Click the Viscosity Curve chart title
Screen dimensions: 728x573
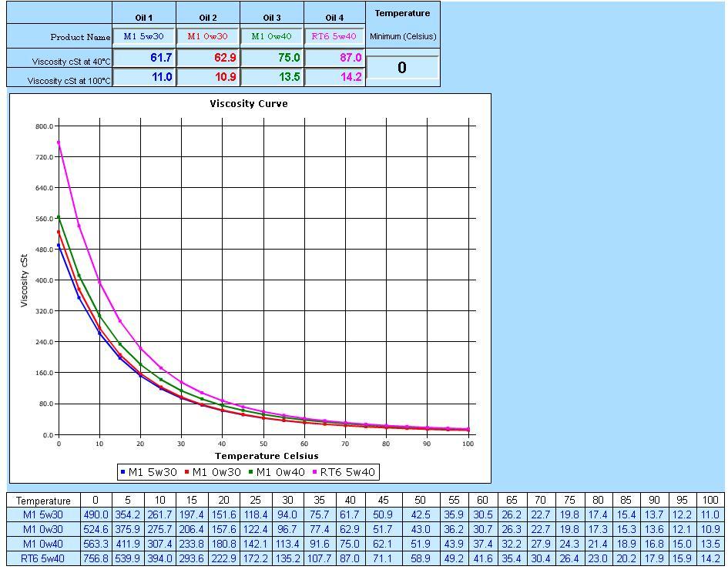point(249,104)
